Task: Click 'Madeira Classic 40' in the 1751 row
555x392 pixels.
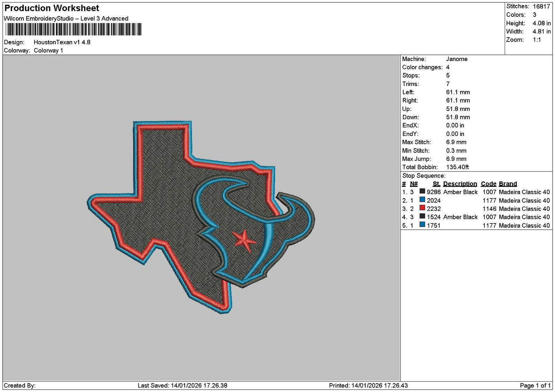Action: (524, 225)
